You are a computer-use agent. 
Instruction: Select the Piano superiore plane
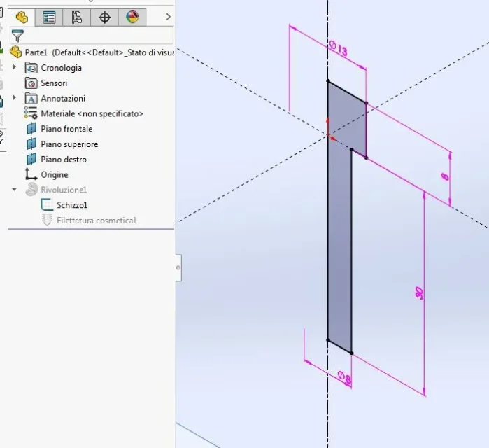pyautogui.click(x=69, y=144)
